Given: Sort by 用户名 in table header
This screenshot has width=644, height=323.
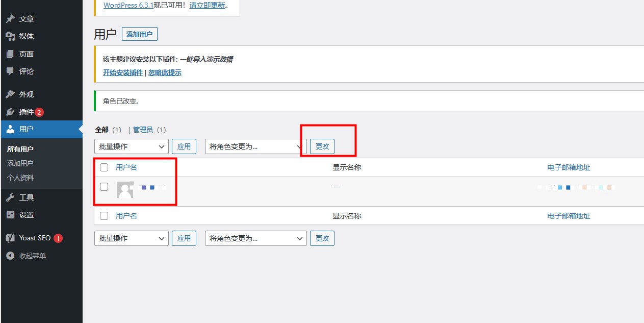Looking at the screenshot, I should [126, 167].
